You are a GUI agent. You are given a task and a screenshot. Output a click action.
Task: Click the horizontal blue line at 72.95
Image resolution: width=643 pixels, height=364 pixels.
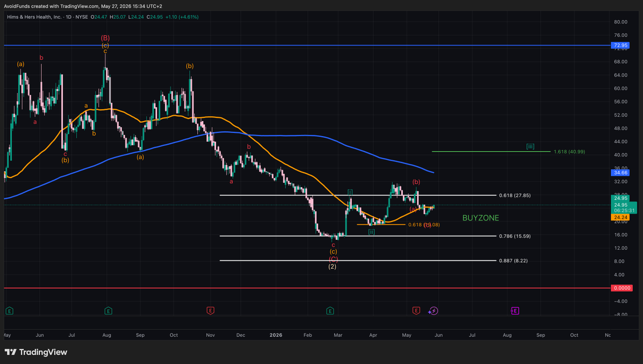coord(307,45)
